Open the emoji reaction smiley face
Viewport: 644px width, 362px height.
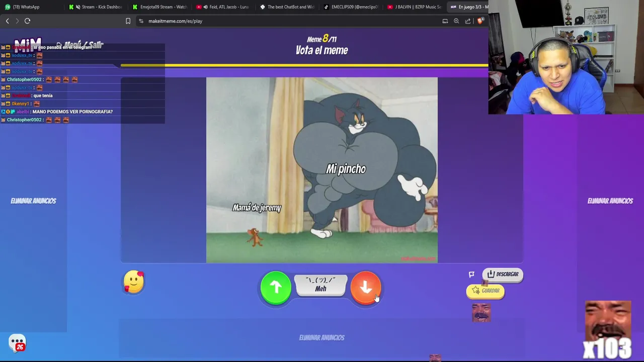(134, 282)
